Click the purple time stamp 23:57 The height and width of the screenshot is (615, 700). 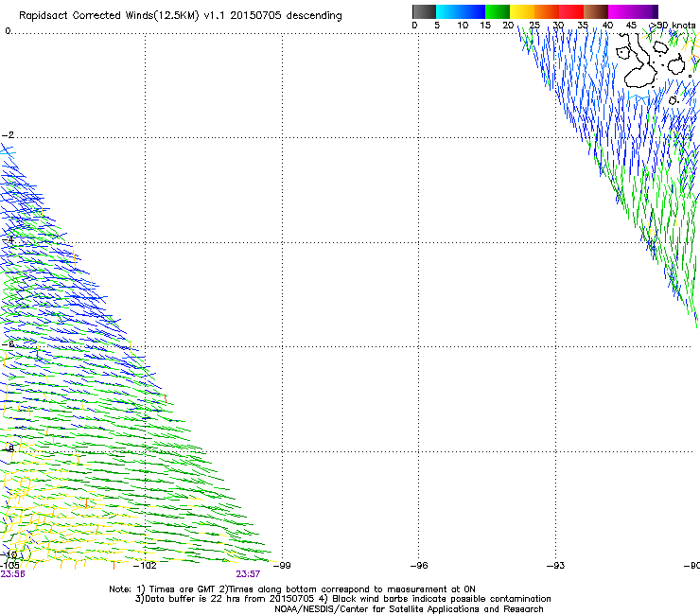click(248, 574)
